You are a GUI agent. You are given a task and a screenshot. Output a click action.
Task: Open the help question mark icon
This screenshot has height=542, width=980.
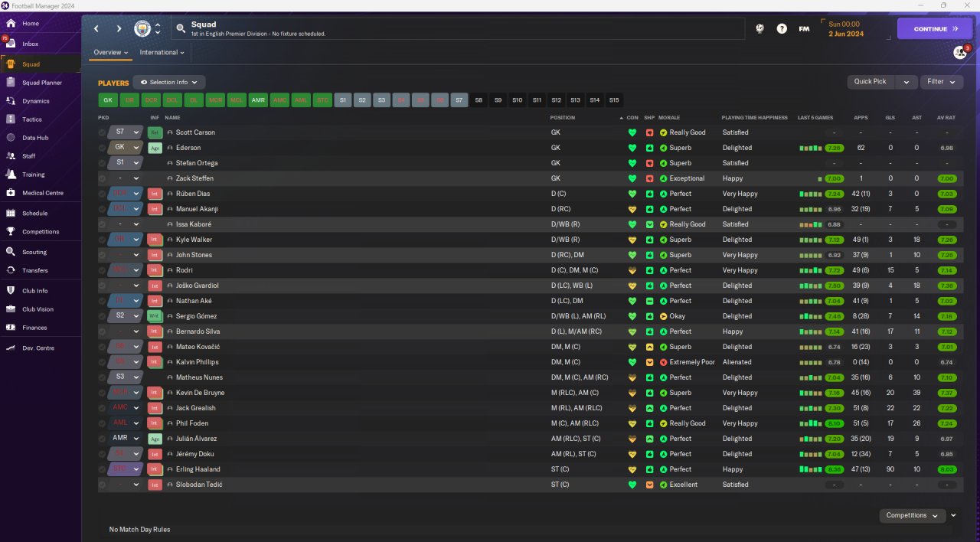point(782,28)
